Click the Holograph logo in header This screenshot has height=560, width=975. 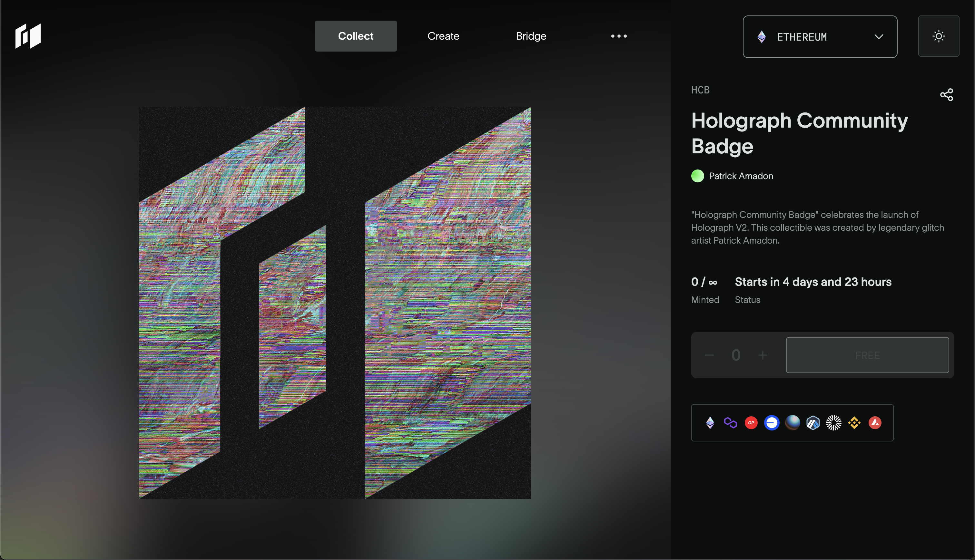point(28,36)
